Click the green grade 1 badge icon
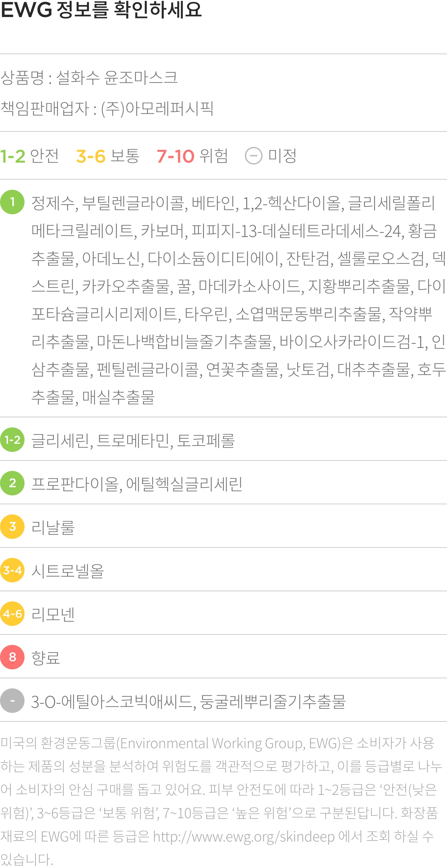The width and height of the screenshot is (447, 868). [x=13, y=202]
